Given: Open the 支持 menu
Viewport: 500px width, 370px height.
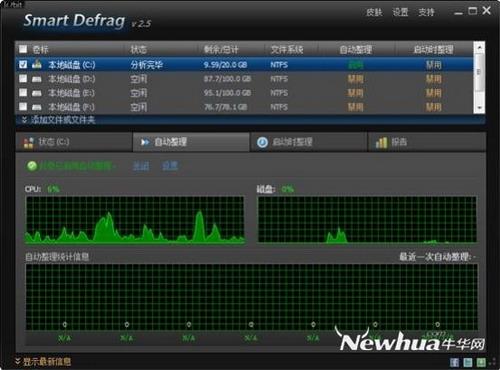Looking at the screenshot, I should point(426,12).
